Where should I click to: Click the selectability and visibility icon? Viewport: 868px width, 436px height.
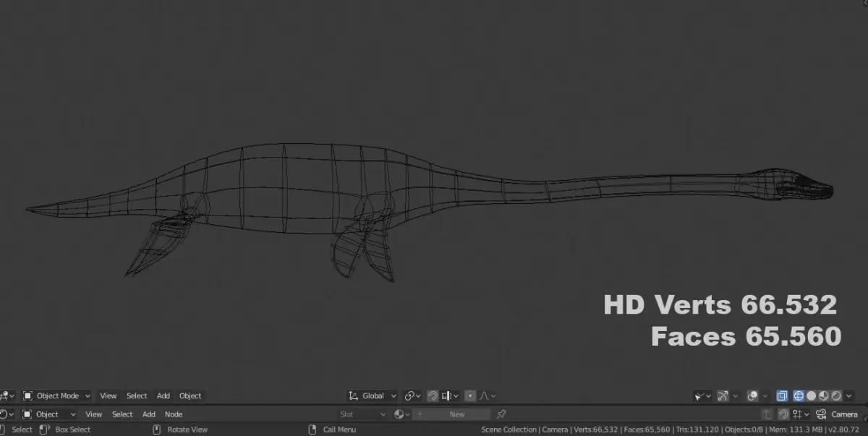[x=702, y=396]
